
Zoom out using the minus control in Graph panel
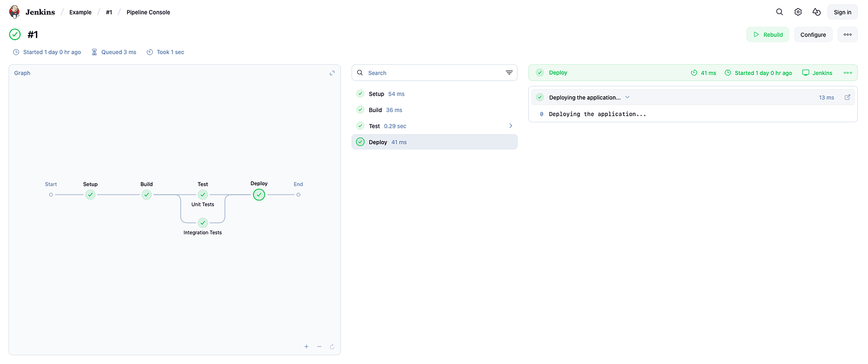click(319, 346)
